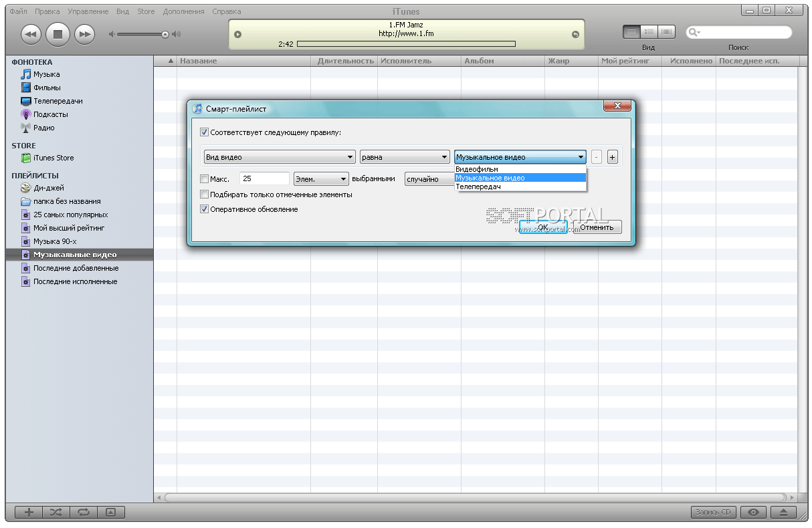The width and height of the screenshot is (812, 528).
Task: Skip to next track button
Action: (x=84, y=34)
